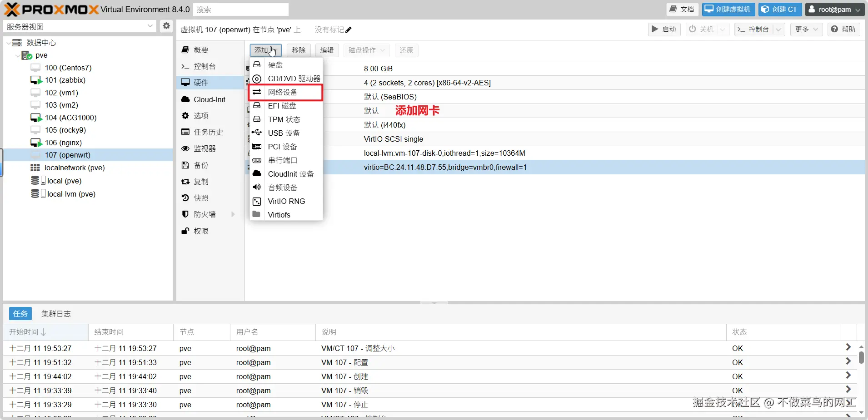Select the 硬盘 hard disk menu entry

pyautogui.click(x=286, y=65)
